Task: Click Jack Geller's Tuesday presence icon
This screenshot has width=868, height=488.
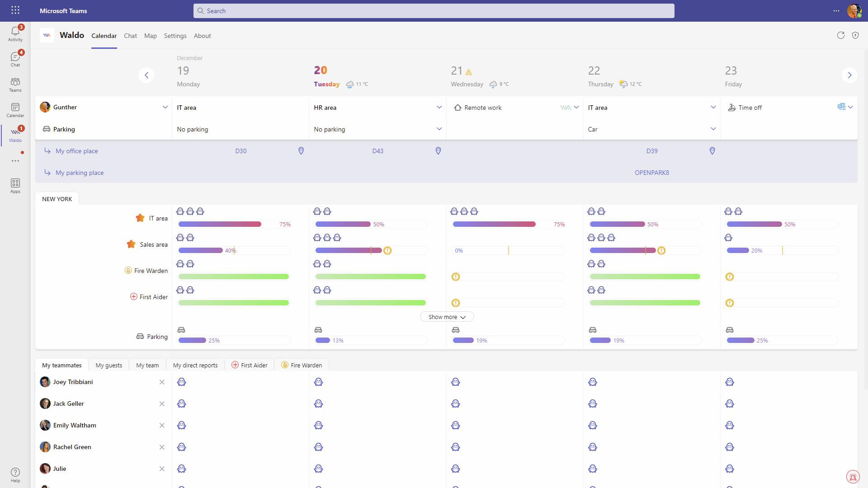Action: point(319,404)
